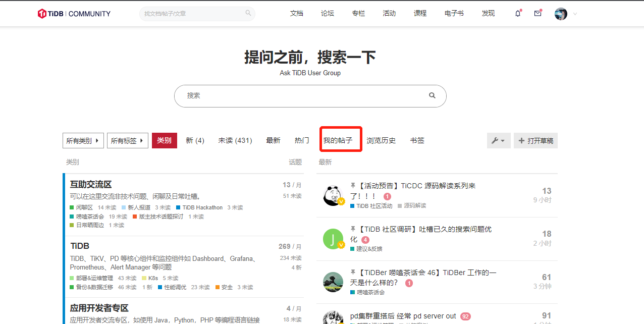The width and height of the screenshot is (644, 324).
Task: Expand the 所有标签 tag dropdown
Action: click(x=127, y=141)
